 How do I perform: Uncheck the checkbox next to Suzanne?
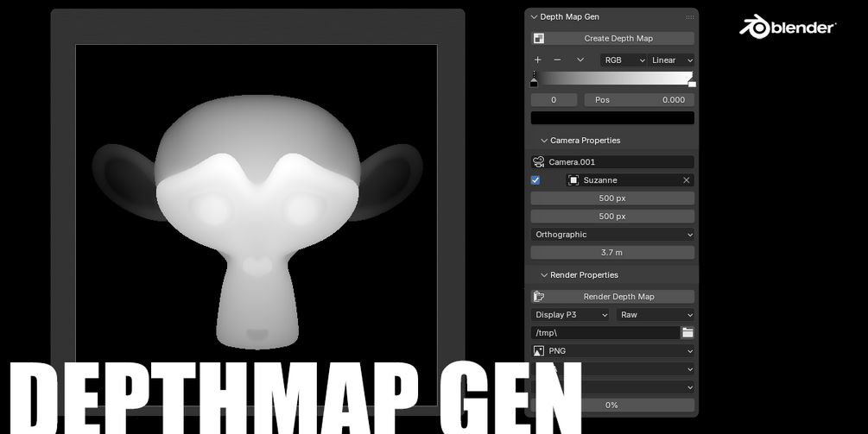[x=535, y=180]
